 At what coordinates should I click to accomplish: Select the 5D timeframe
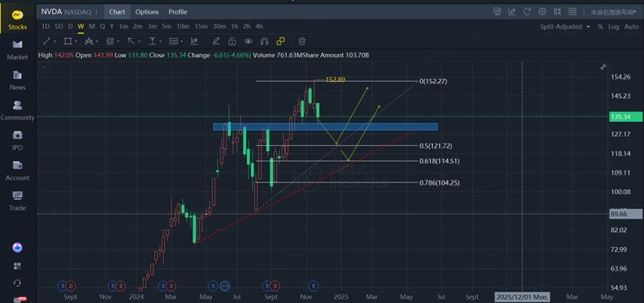(x=59, y=27)
